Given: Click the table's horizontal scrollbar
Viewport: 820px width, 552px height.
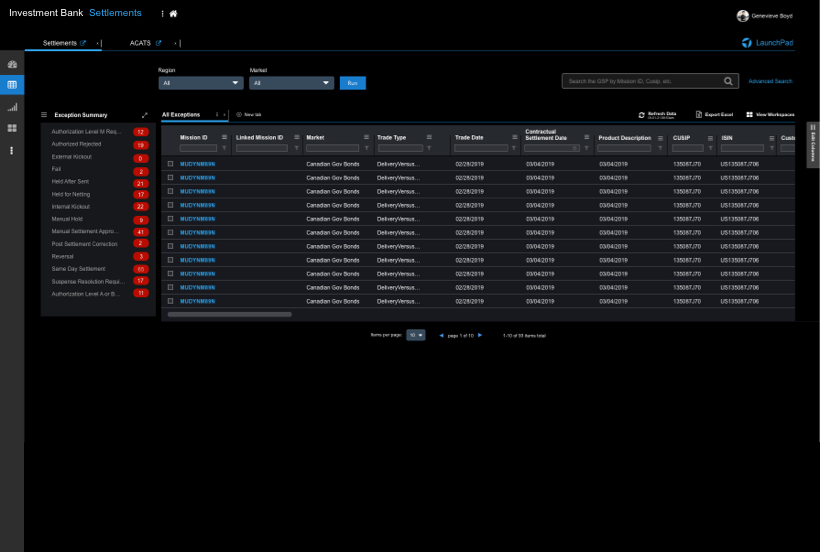Looking at the screenshot, I should 230,314.
